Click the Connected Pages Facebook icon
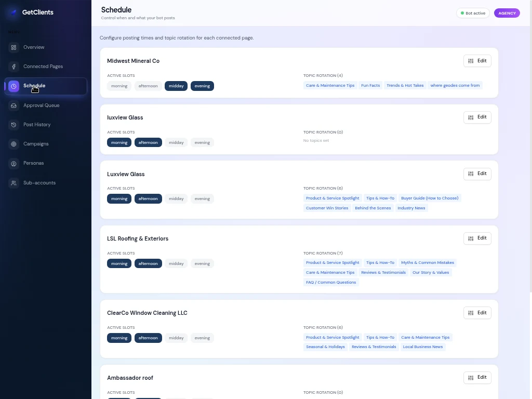 [x=14, y=67]
